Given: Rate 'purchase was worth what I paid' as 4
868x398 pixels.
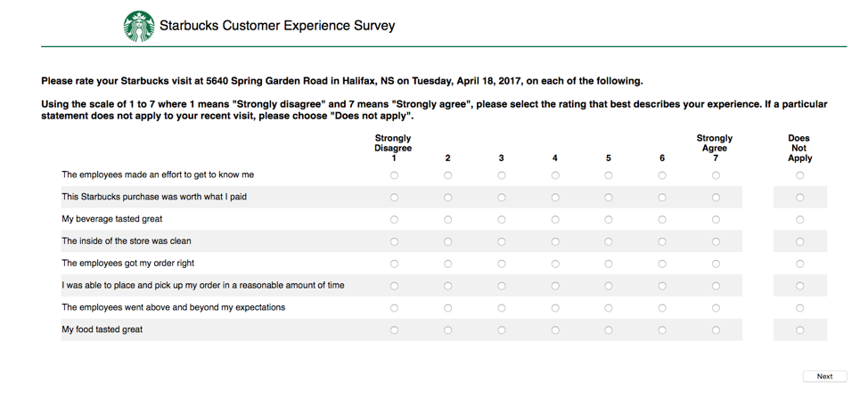Looking at the screenshot, I should point(555,198).
